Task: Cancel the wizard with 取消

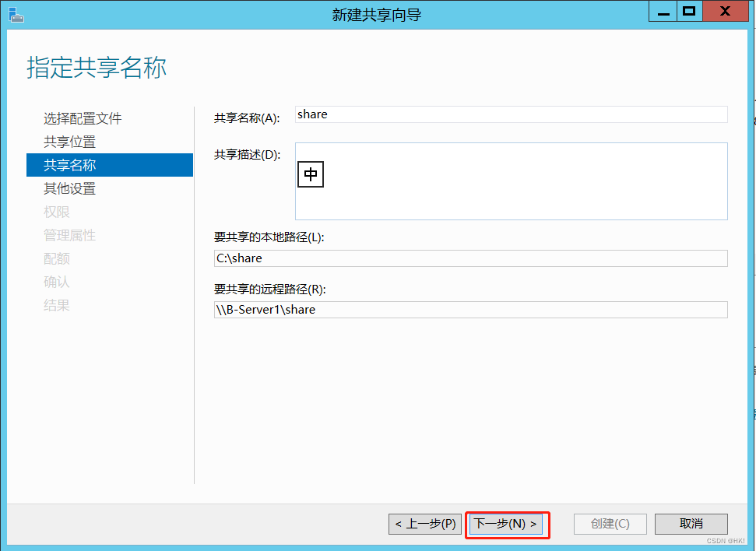Action: coord(691,524)
